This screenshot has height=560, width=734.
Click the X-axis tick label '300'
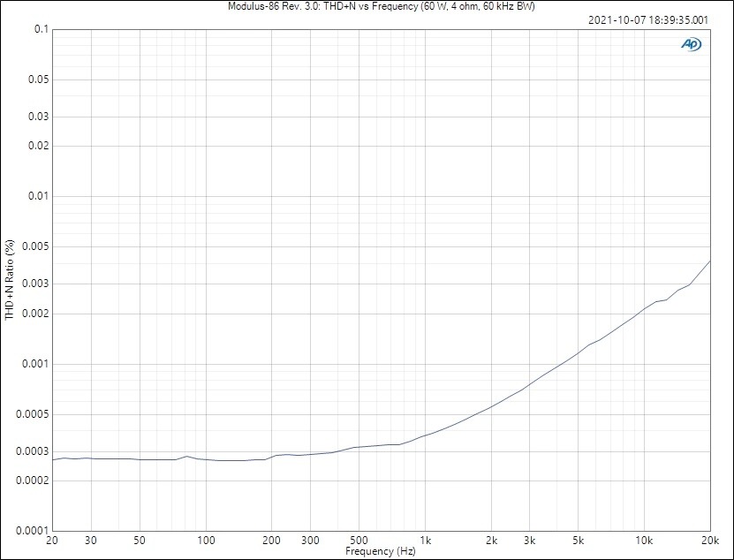click(x=310, y=541)
